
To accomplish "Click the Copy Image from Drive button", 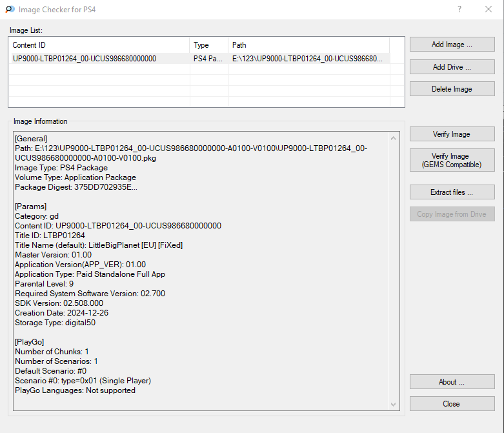I will (x=452, y=214).
